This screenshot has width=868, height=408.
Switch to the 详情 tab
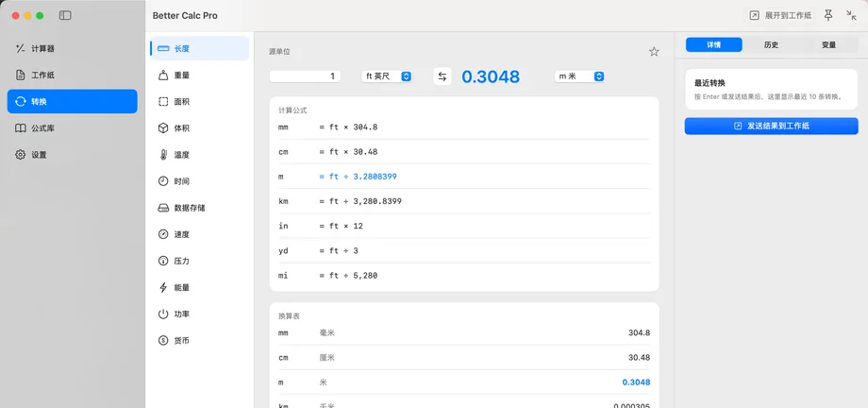[x=713, y=45]
